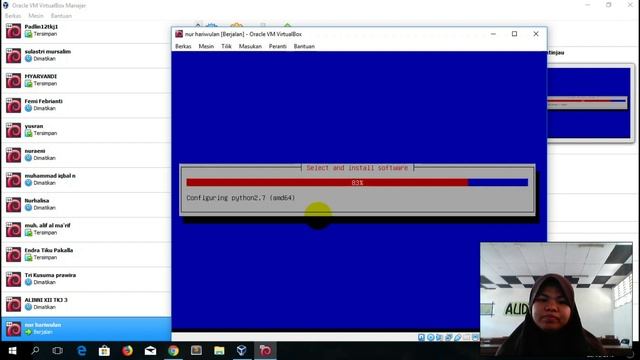640x360 pixels.
Task: Open Mail app from taskbar
Action: [150, 351]
